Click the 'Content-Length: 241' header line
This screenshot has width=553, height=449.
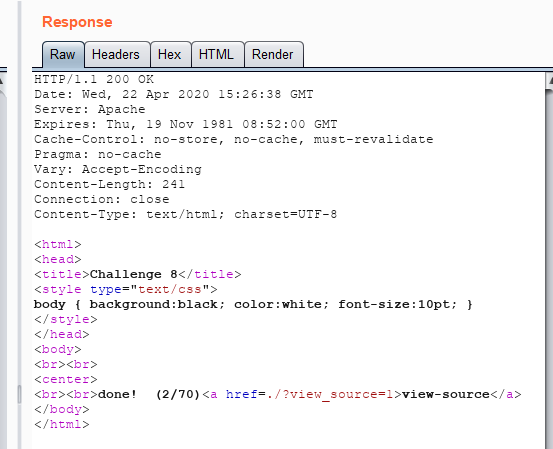click(x=109, y=184)
